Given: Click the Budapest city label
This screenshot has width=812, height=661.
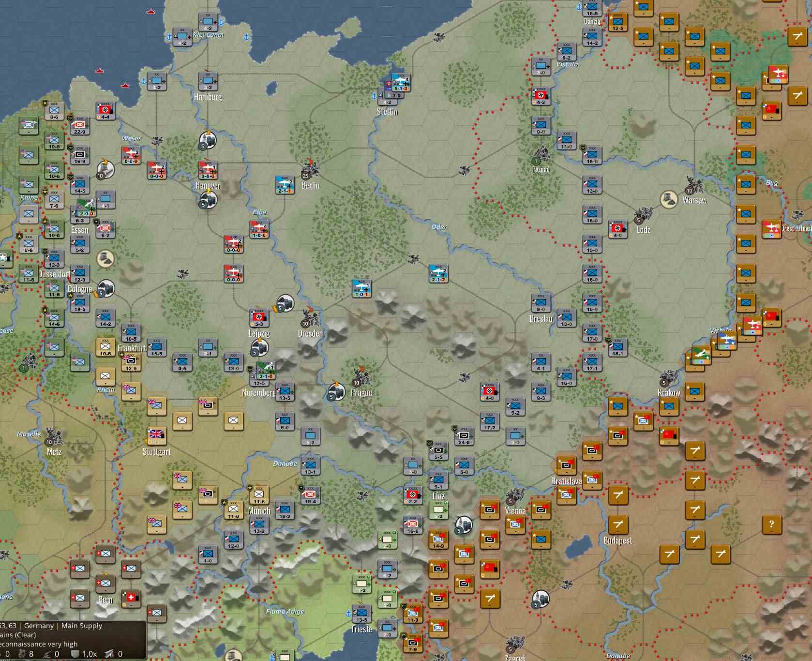Looking at the screenshot, I should pos(617,541).
